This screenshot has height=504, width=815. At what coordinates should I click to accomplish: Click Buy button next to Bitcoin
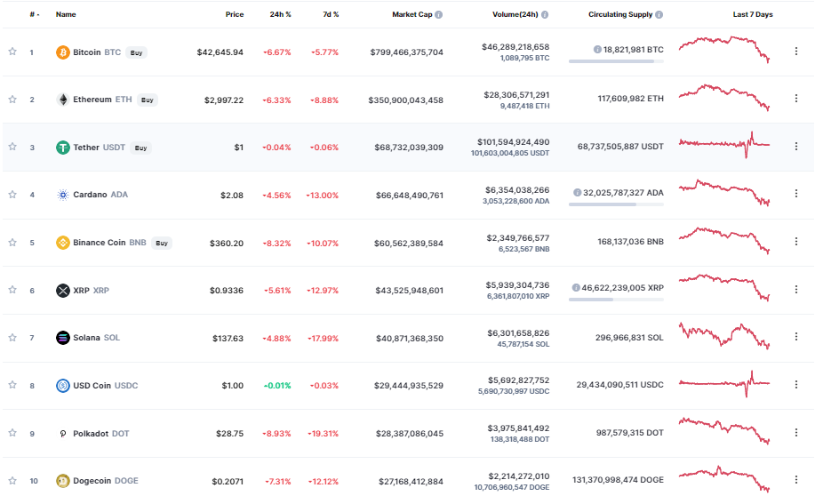(136, 52)
